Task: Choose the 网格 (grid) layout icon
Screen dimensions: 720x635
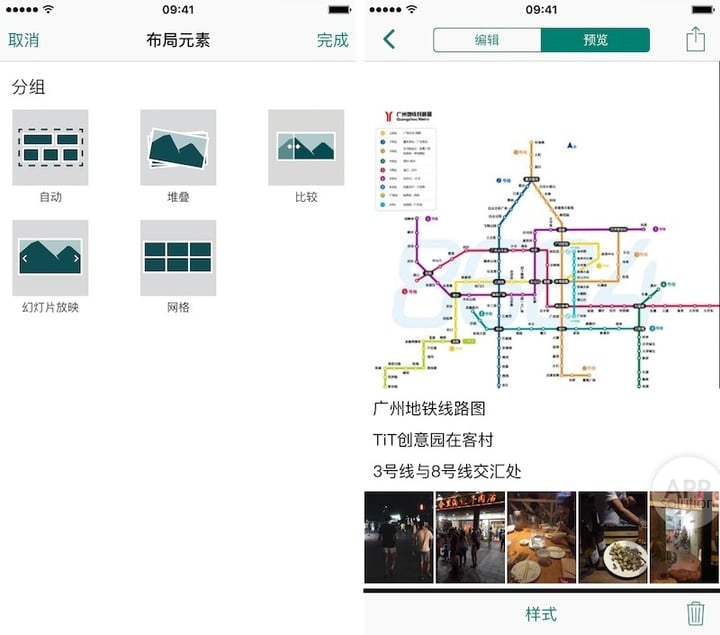Action: tap(178, 258)
